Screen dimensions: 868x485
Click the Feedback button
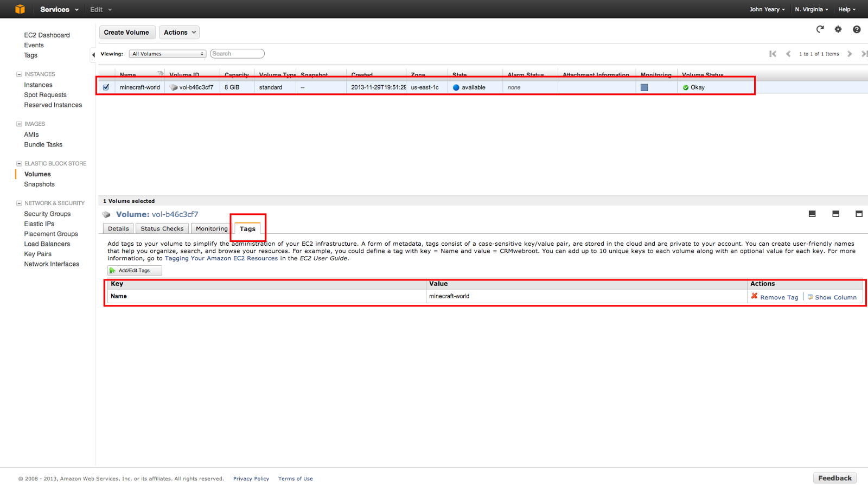pos(835,478)
